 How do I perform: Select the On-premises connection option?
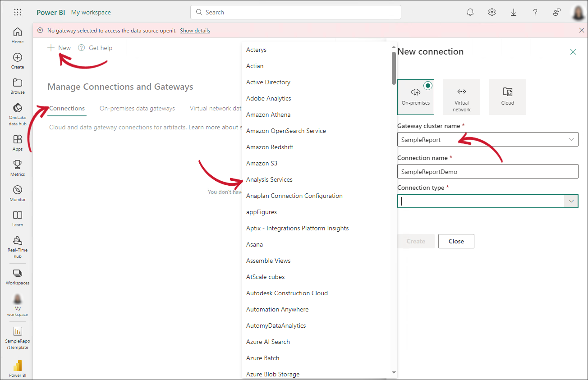[x=415, y=97]
